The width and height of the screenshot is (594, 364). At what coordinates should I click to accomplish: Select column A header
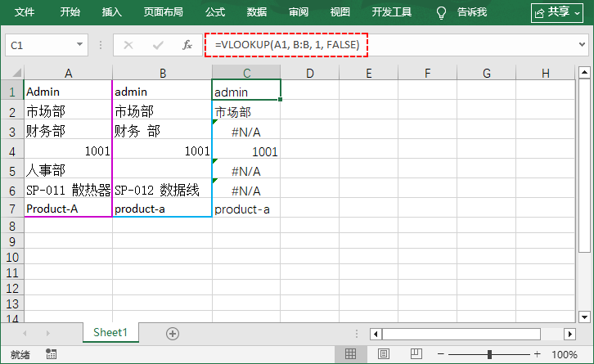[68, 73]
